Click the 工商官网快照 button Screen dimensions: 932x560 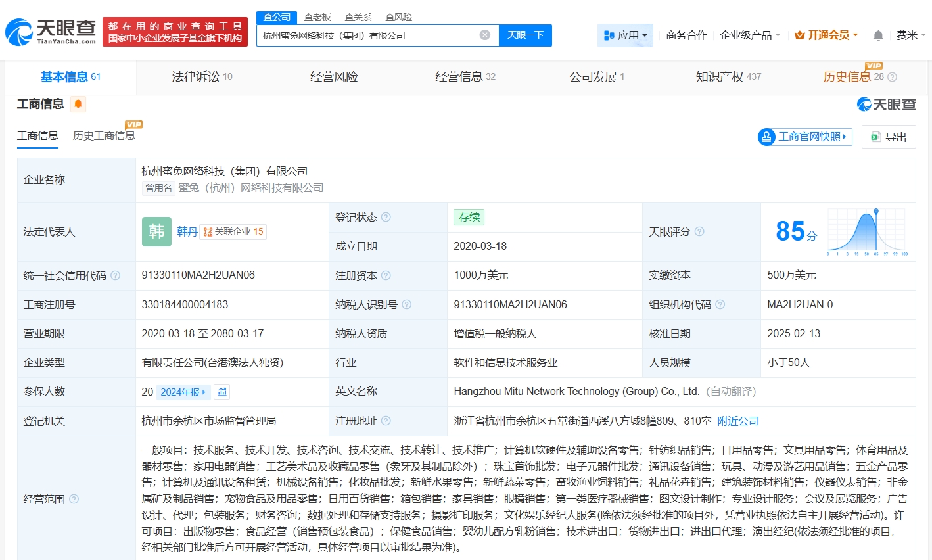(804, 136)
